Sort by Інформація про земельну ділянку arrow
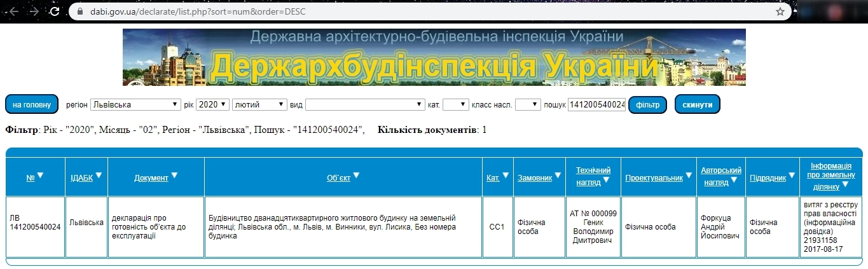Screen dimensions: 868x269 pyautogui.click(x=844, y=186)
